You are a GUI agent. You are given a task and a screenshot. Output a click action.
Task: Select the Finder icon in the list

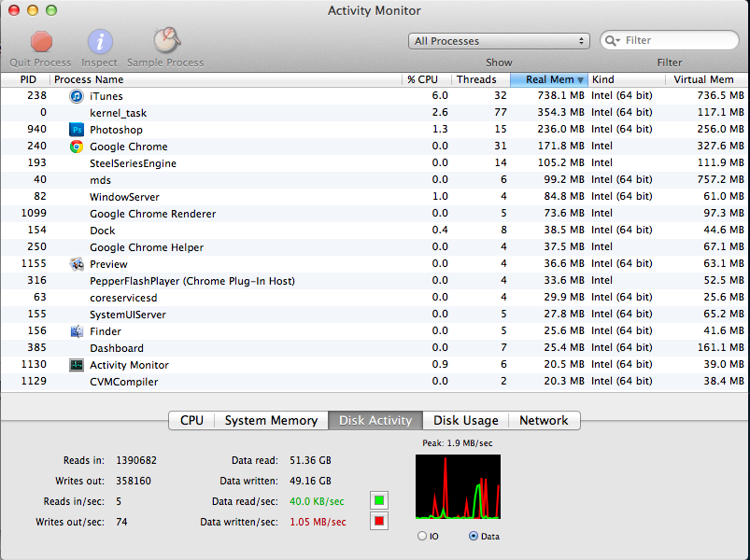77,331
